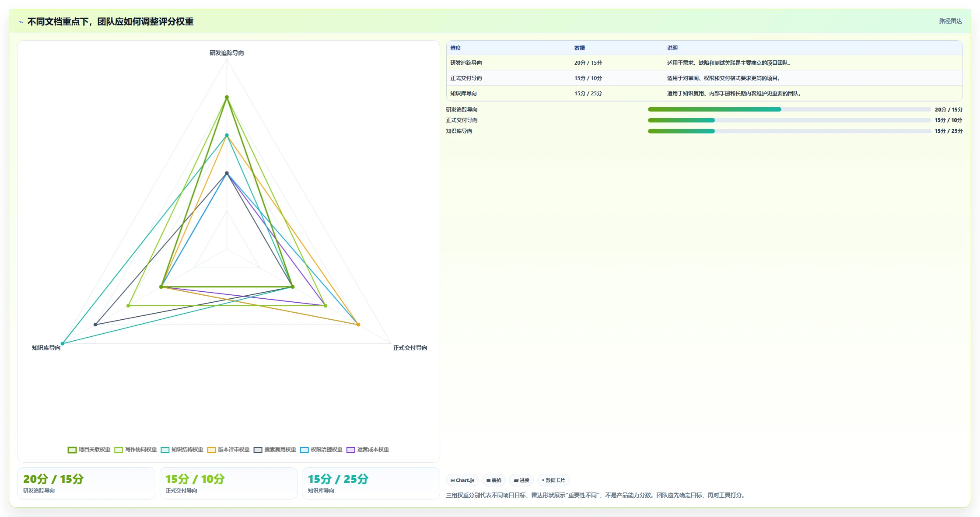Click the 正式交付导向 progress bar

point(789,120)
